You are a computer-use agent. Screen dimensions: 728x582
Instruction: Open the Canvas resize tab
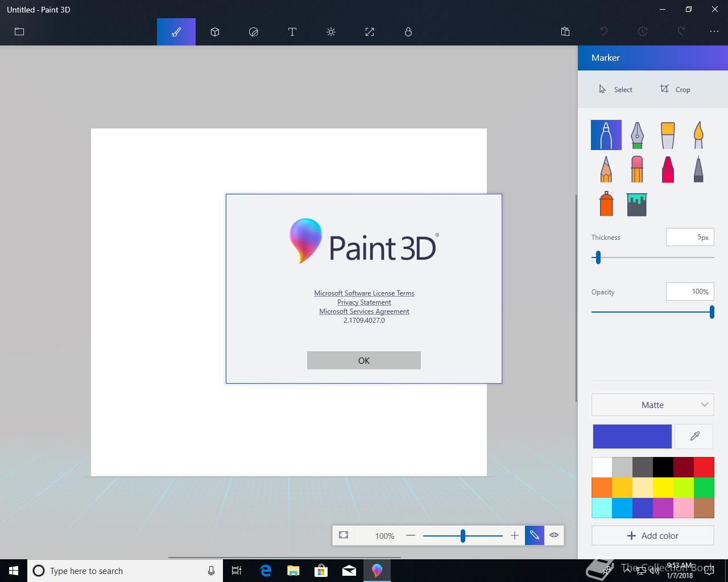(x=370, y=32)
